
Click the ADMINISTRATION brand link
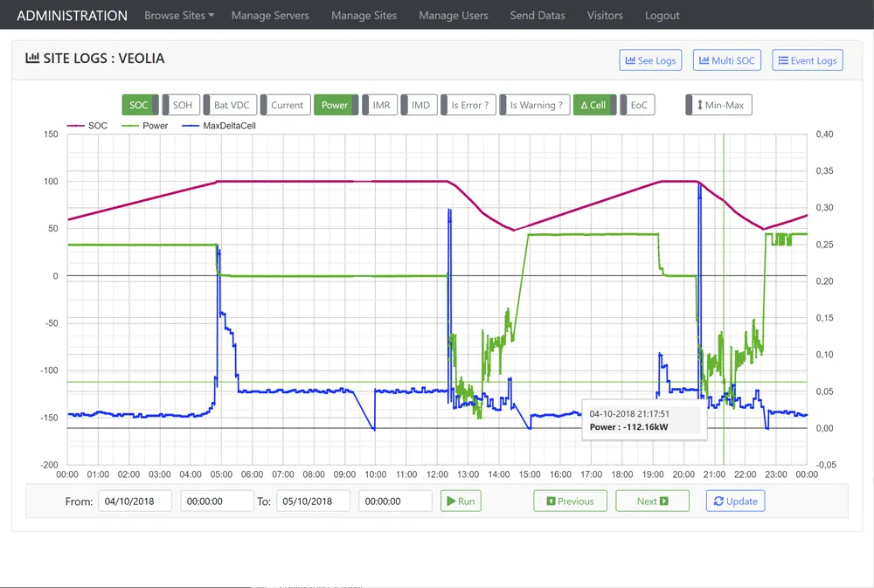click(72, 15)
